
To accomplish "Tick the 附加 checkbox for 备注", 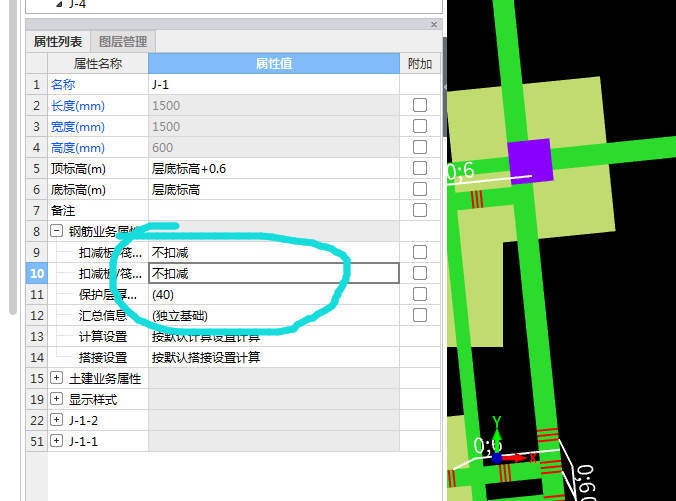I will pos(420,210).
